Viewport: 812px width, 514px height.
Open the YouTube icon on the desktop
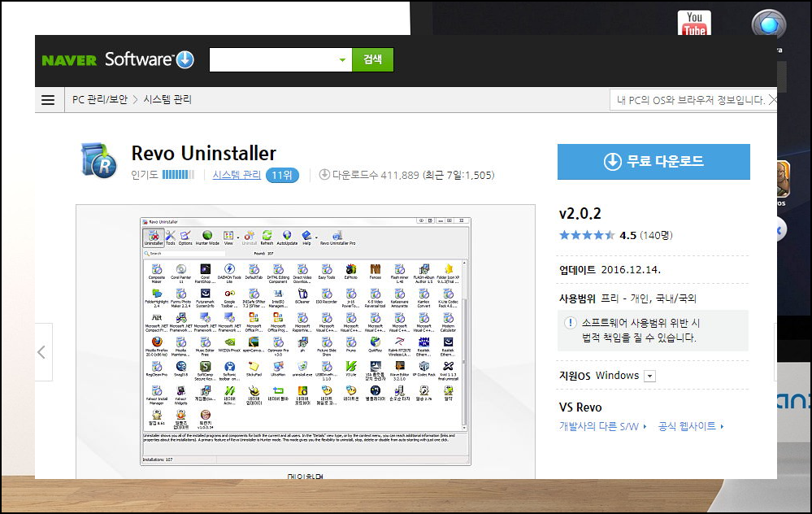tap(694, 24)
